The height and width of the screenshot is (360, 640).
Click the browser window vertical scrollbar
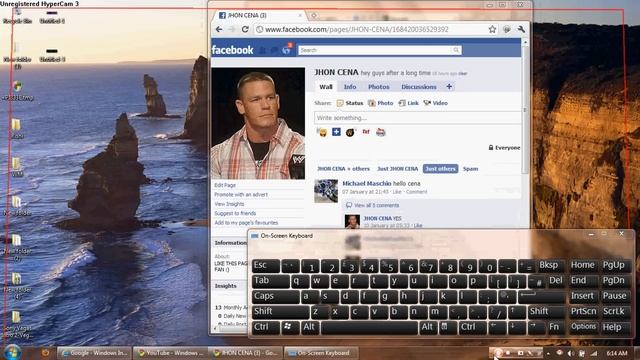(x=525, y=110)
